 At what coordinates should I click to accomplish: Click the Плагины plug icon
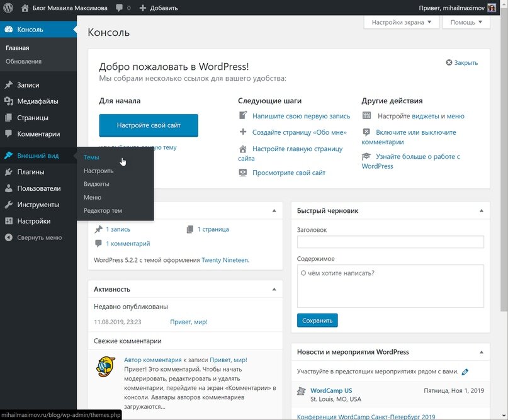pos(9,172)
